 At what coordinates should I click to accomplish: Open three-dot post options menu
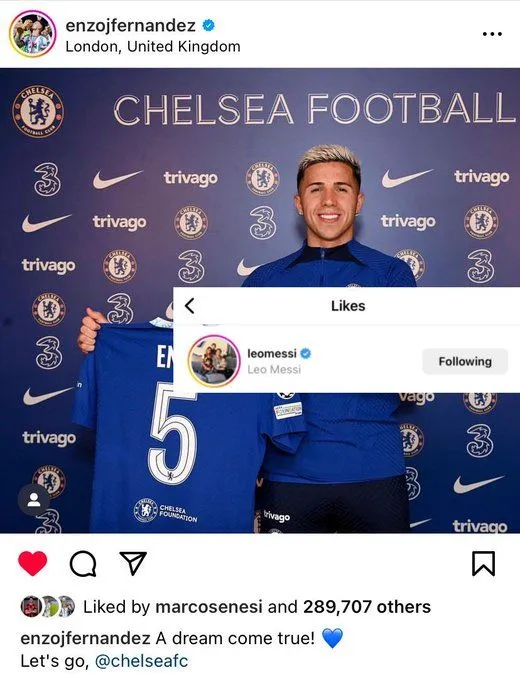click(x=492, y=34)
